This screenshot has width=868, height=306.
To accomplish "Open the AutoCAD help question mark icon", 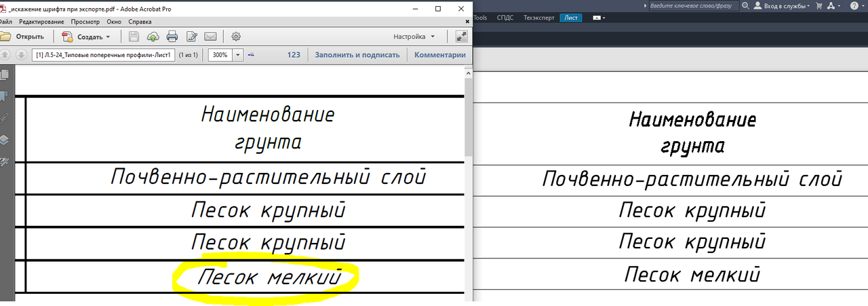I will 854,5.
